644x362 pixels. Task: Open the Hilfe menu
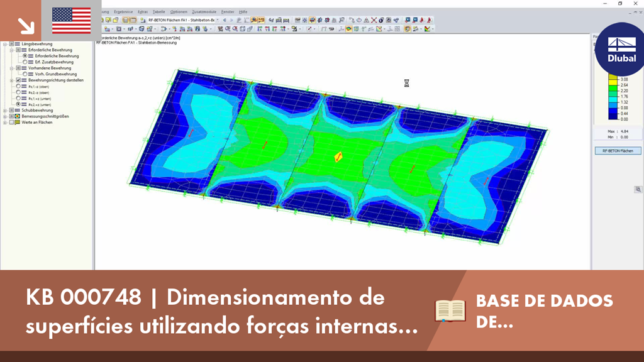point(243,12)
